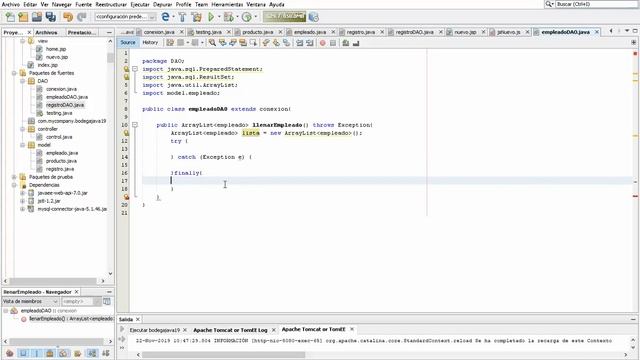Collapse the model package node
The width and height of the screenshot is (640, 360).
(23, 145)
